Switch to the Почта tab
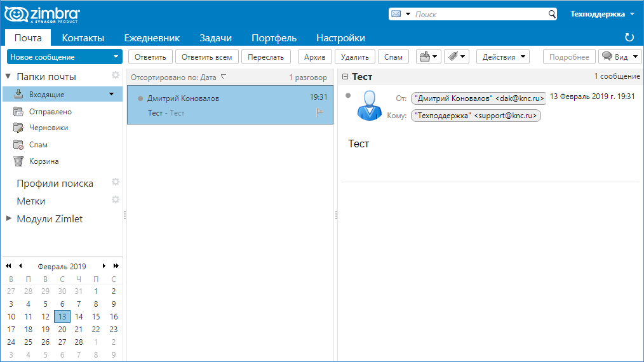 (x=28, y=38)
